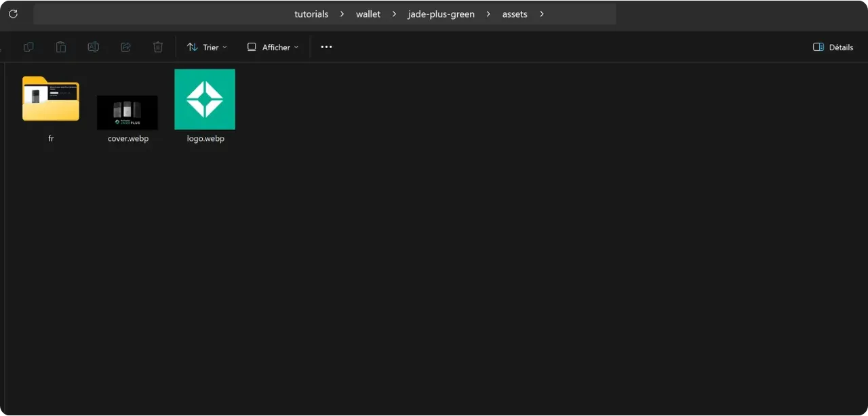Click the Share icon in the toolbar

125,47
